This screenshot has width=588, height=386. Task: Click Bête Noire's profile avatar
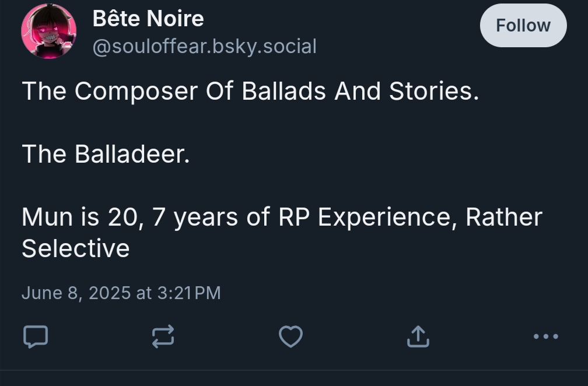tap(49, 31)
